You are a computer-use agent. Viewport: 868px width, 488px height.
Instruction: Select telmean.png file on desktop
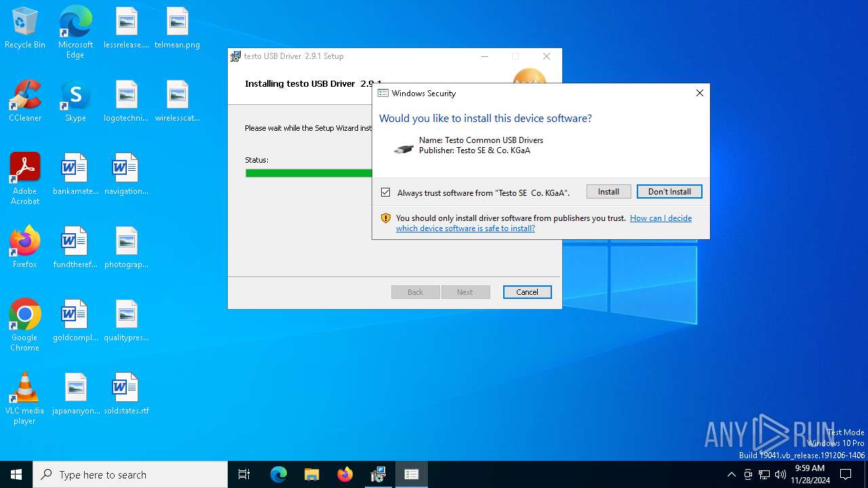(177, 28)
